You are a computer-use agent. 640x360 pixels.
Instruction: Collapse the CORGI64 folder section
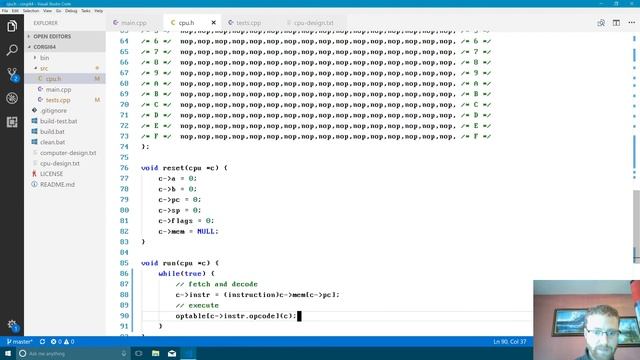65,47
